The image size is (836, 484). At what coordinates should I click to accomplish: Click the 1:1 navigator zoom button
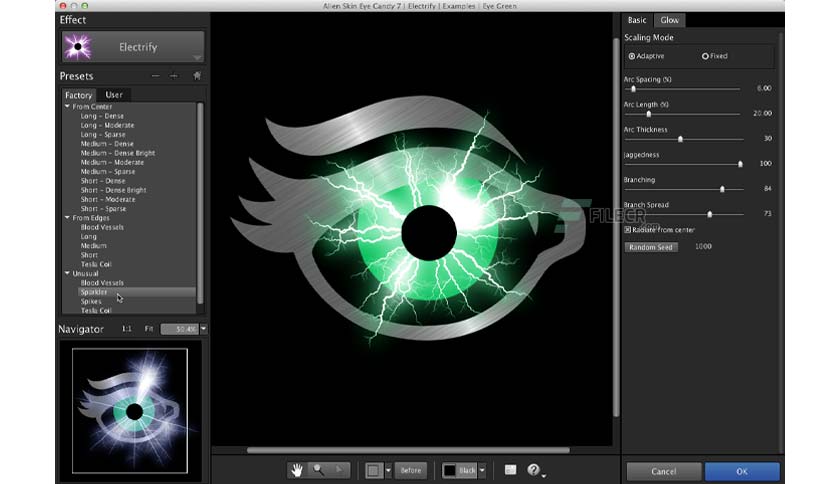(126, 329)
